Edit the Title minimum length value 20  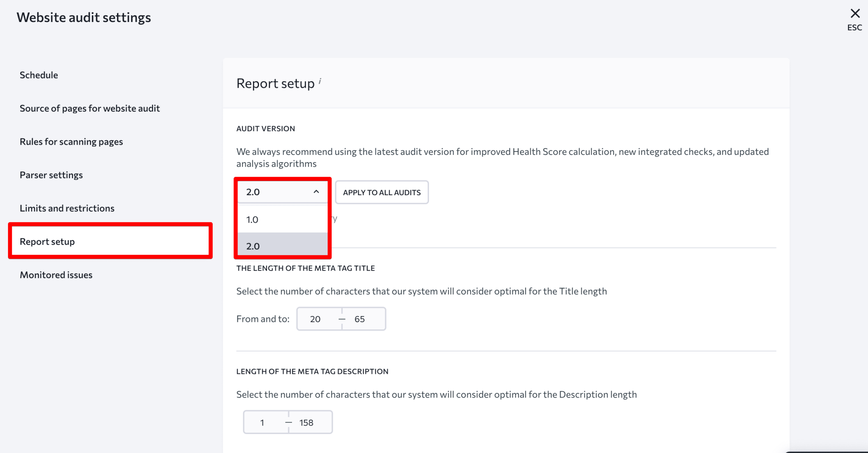tap(315, 319)
